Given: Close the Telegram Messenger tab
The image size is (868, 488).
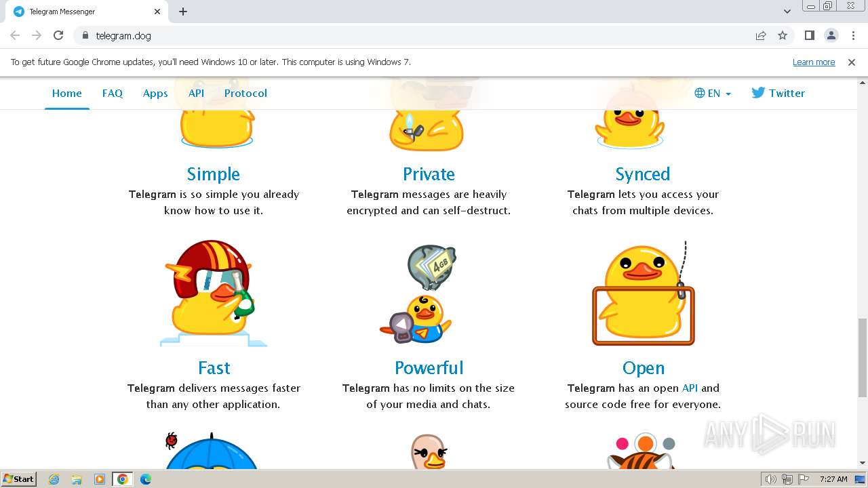Looking at the screenshot, I should [x=157, y=12].
